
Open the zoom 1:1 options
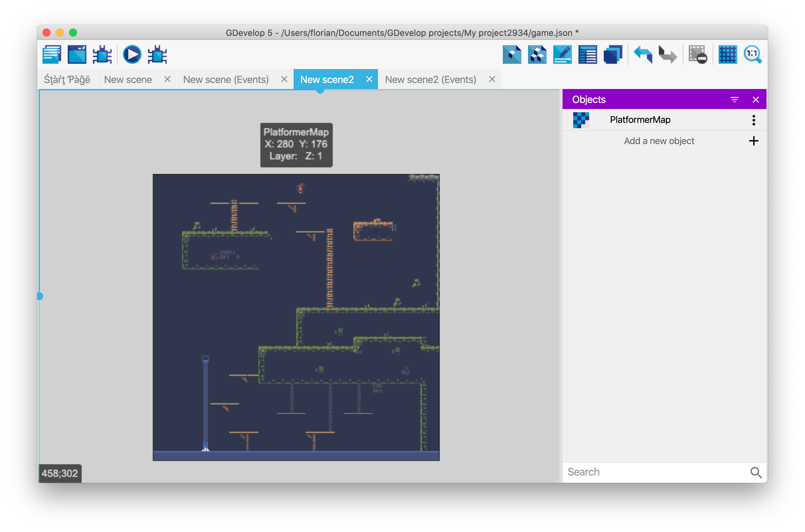pyautogui.click(x=753, y=54)
